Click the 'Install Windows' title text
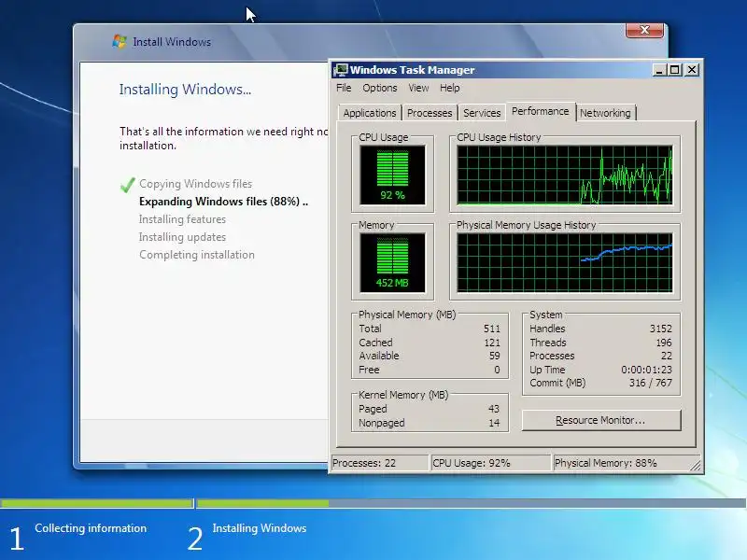 (x=172, y=42)
